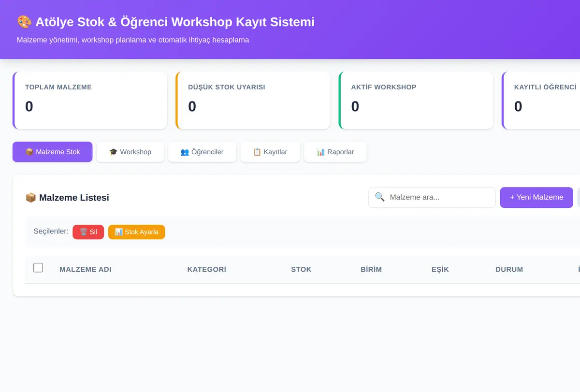Sort by the MALZEME ADI column header

point(86,269)
